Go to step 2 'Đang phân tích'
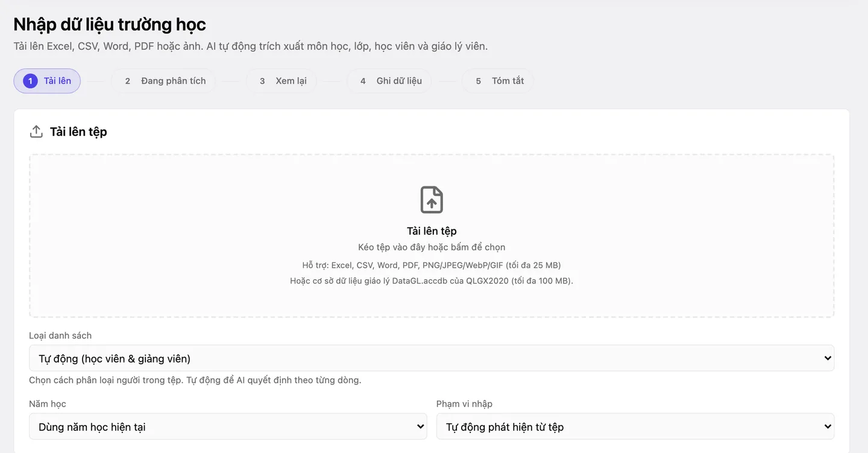The width and height of the screenshot is (868, 453). (x=163, y=81)
